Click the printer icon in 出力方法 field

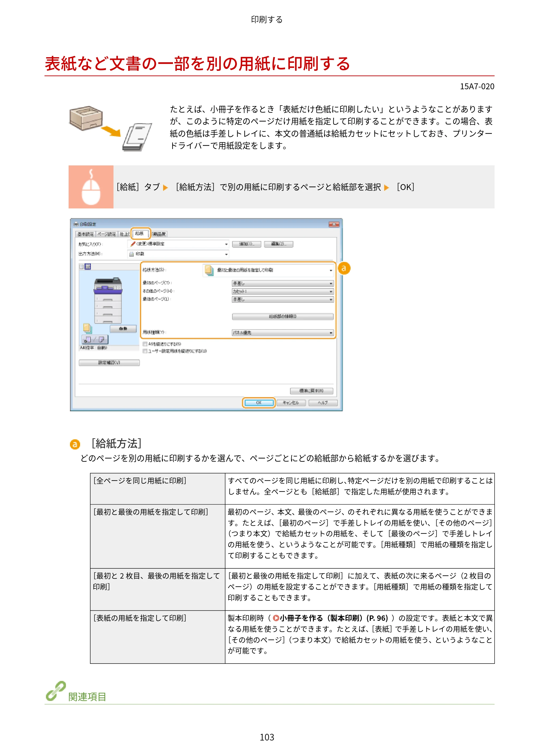tap(131, 254)
